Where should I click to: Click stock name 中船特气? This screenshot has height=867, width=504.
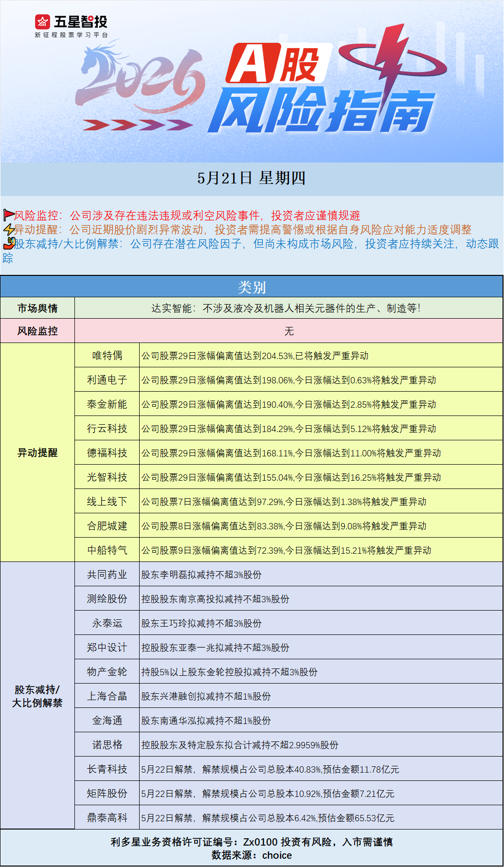tap(107, 550)
